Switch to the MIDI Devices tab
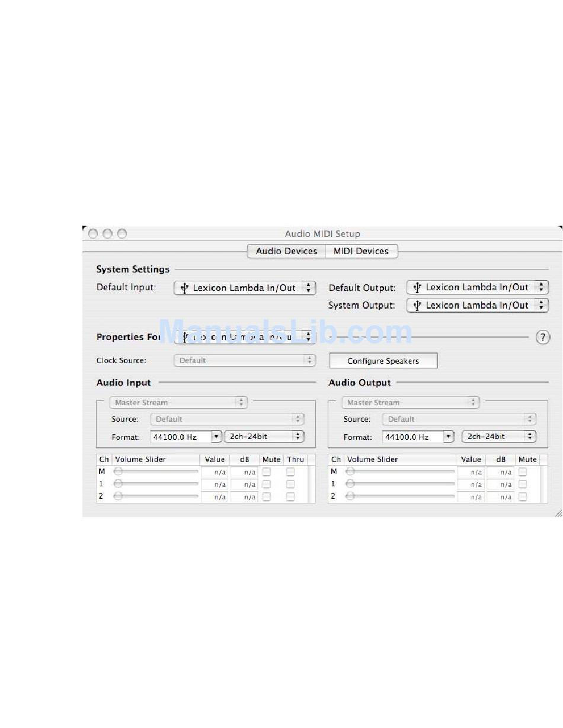 click(361, 251)
